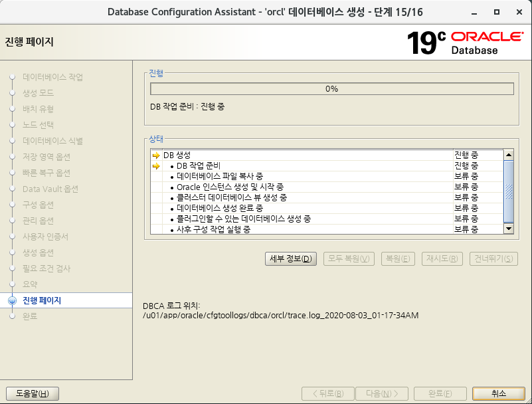
Task: Select the 생성 모드 step
Action: click(38, 93)
